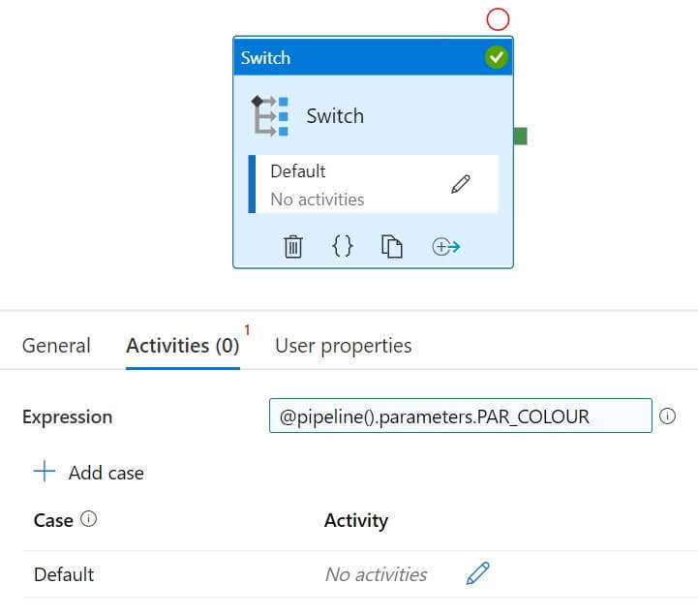Edit Default case activities in the table
The image size is (698, 616).
pos(477,573)
